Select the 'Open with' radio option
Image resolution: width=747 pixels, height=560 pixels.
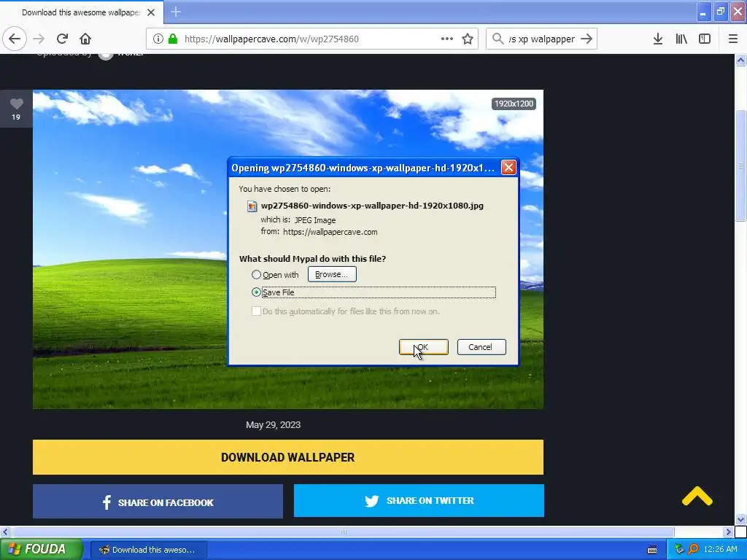[x=256, y=275]
